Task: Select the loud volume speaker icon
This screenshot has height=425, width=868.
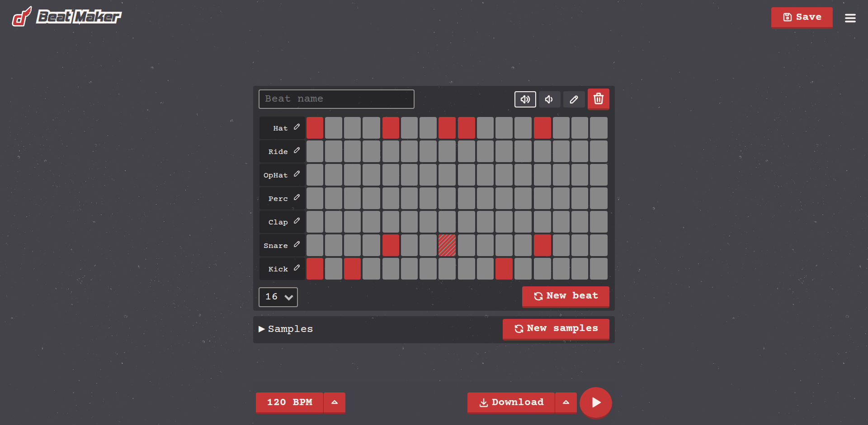Action: tap(525, 99)
